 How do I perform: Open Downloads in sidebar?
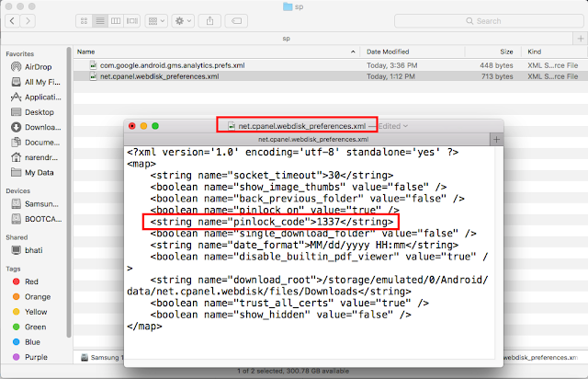coord(36,127)
